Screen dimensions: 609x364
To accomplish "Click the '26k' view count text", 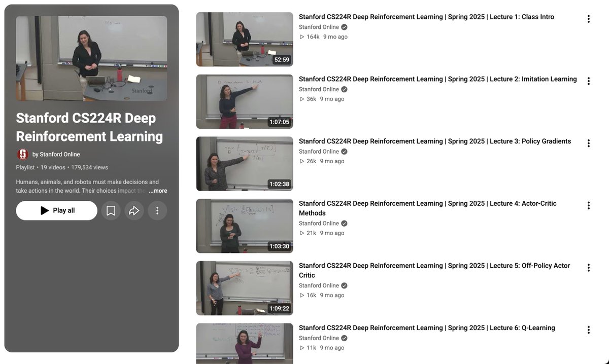I will click(311, 161).
